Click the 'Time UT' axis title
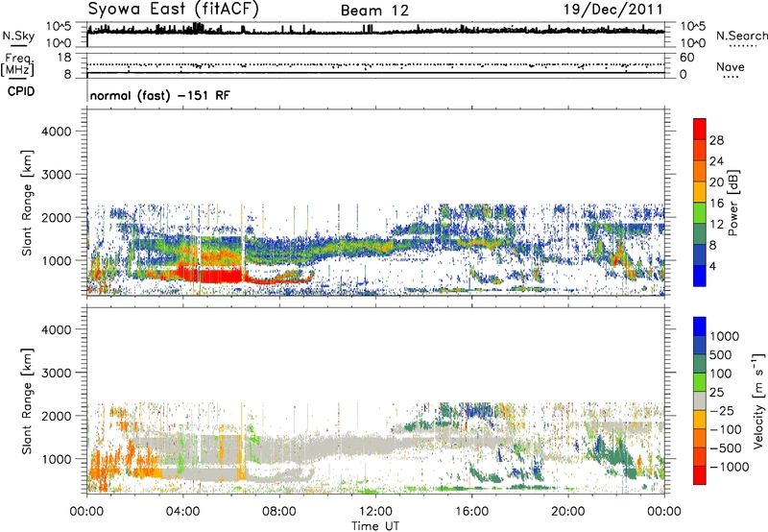The image size is (768, 532). coord(375,526)
